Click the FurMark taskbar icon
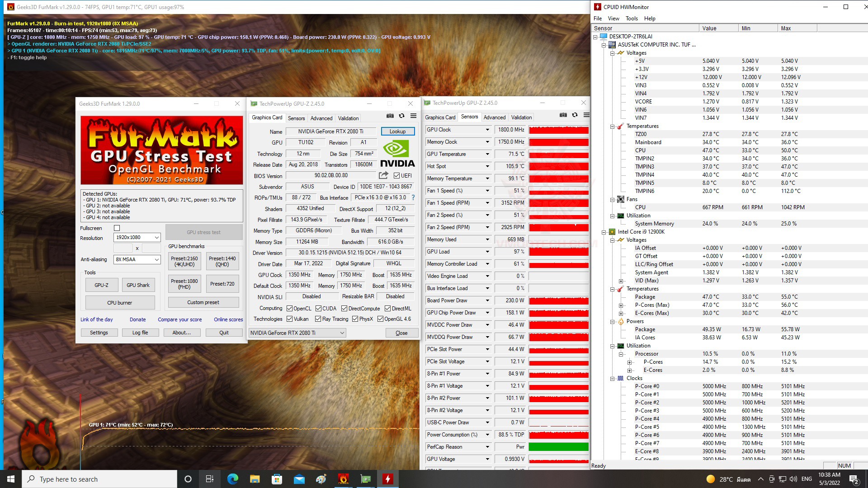 tap(344, 479)
